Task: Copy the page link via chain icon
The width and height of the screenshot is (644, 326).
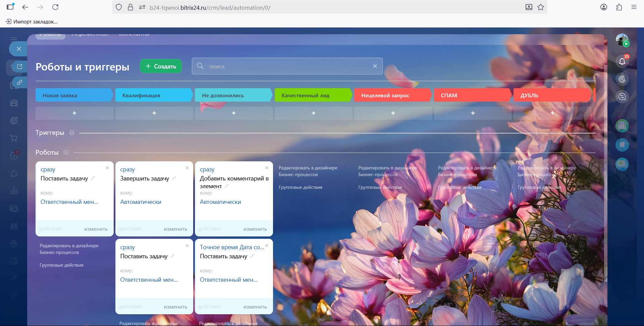Action: click(x=19, y=82)
